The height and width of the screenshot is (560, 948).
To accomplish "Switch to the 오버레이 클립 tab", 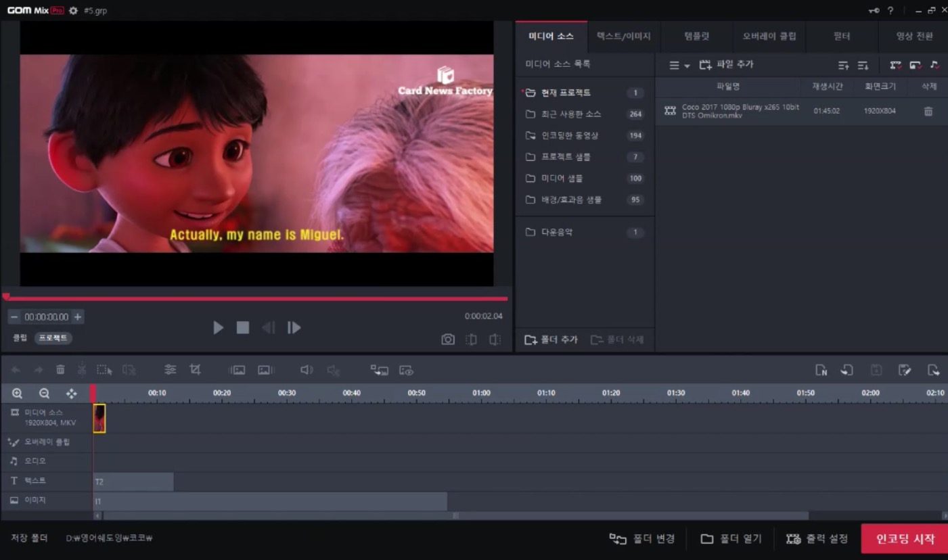I will [x=769, y=36].
